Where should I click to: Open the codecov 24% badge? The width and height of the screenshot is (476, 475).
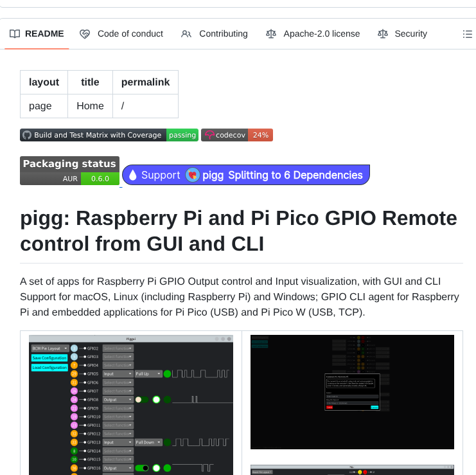pyautogui.click(x=237, y=135)
